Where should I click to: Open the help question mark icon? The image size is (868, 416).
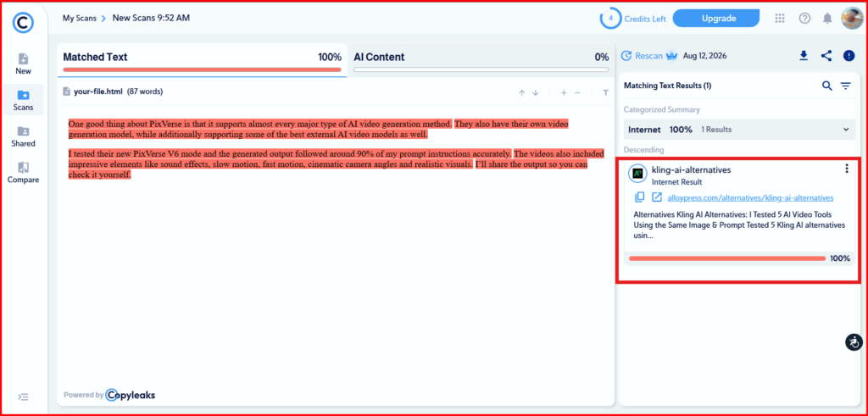click(x=805, y=19)
